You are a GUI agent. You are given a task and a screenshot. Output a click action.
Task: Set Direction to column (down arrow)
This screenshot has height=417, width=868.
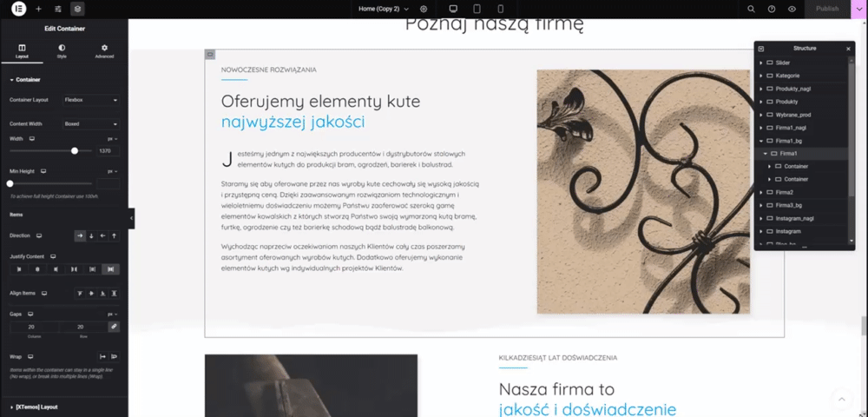tap(91, 236)
